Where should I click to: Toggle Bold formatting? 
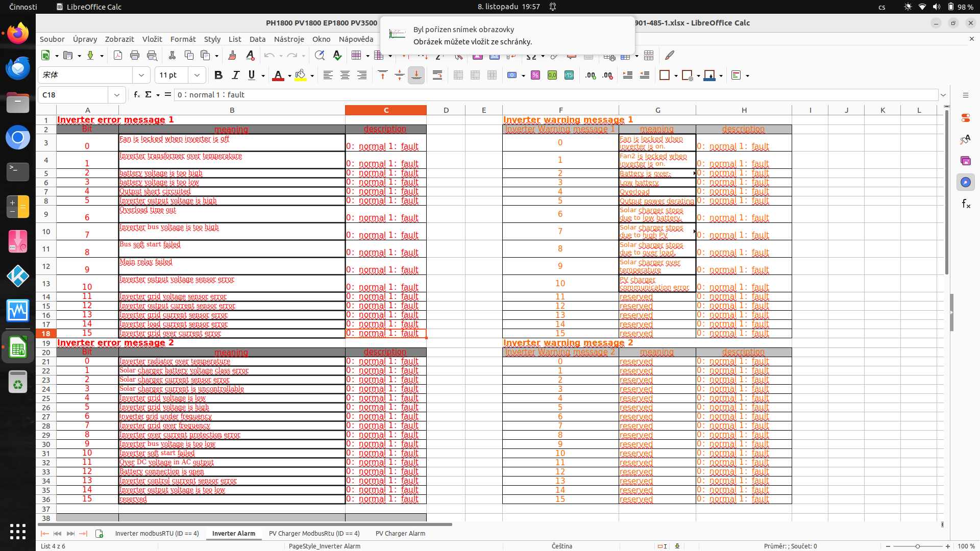coord(218,76)
